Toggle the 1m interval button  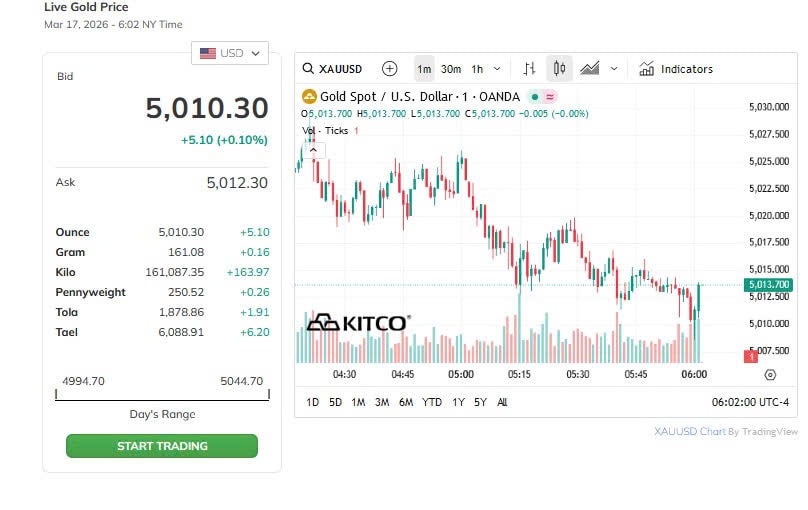(424, 69)
